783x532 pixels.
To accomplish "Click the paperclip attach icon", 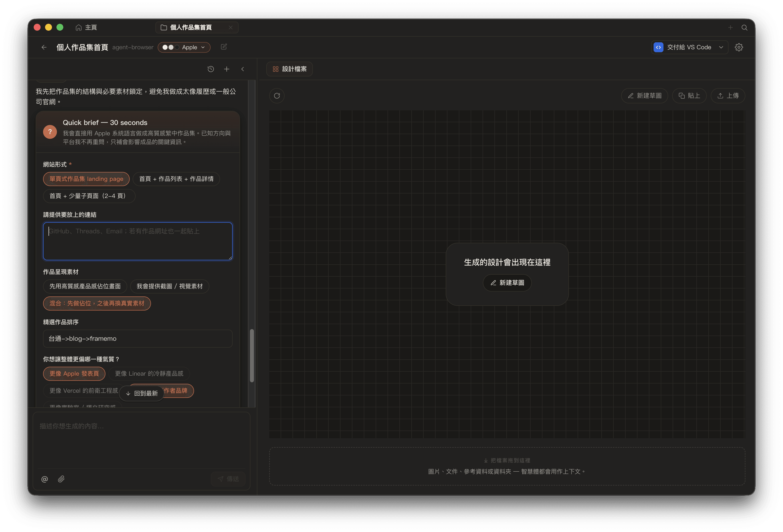I will (x=61, y=479).
